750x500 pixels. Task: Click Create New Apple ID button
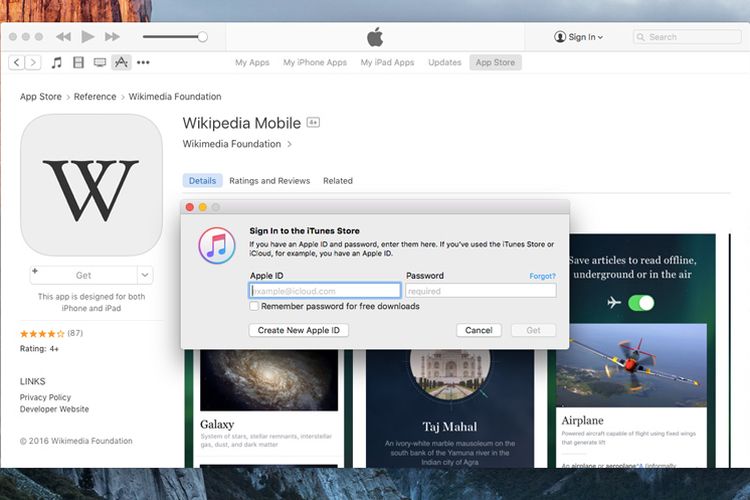click(x=298, y=330)
